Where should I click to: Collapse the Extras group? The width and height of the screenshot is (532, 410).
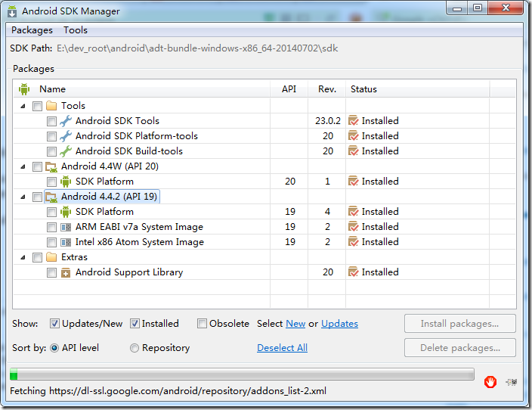(23, 257)
